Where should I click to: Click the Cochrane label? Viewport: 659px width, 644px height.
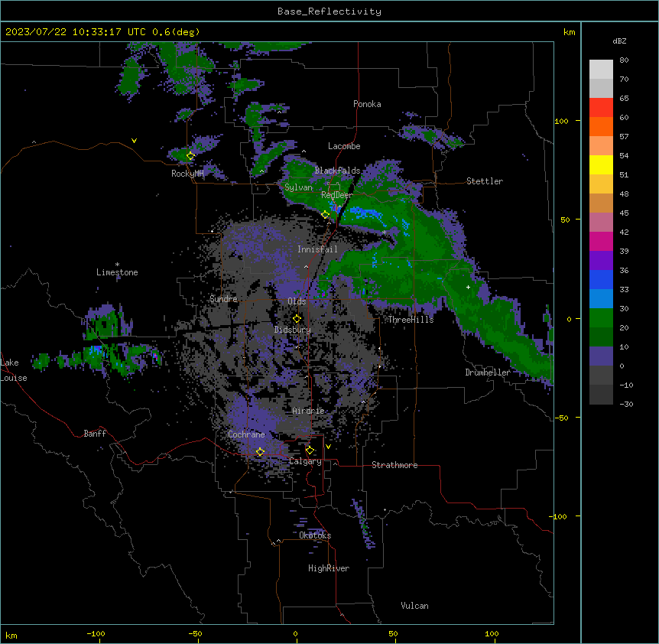click(246, 434)
